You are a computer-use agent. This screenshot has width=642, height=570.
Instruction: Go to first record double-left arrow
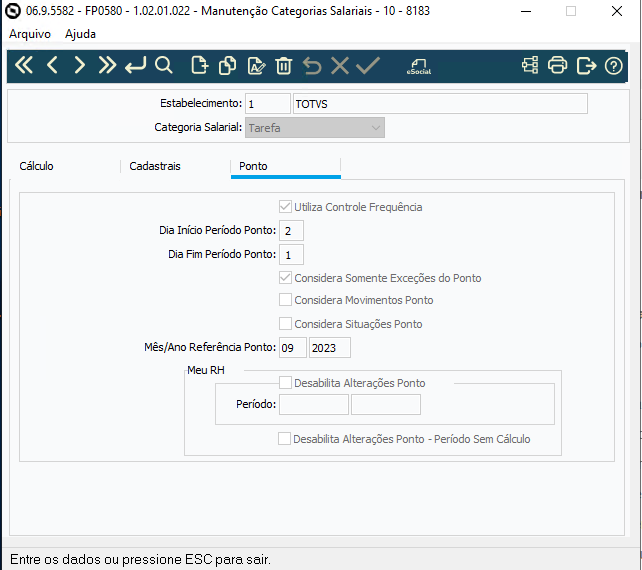(23, 66)
